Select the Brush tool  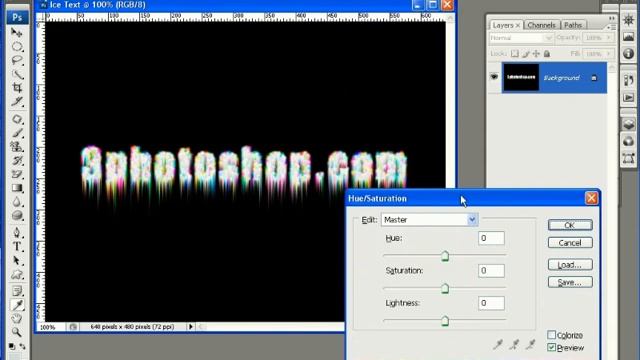[x=17, y=133]
